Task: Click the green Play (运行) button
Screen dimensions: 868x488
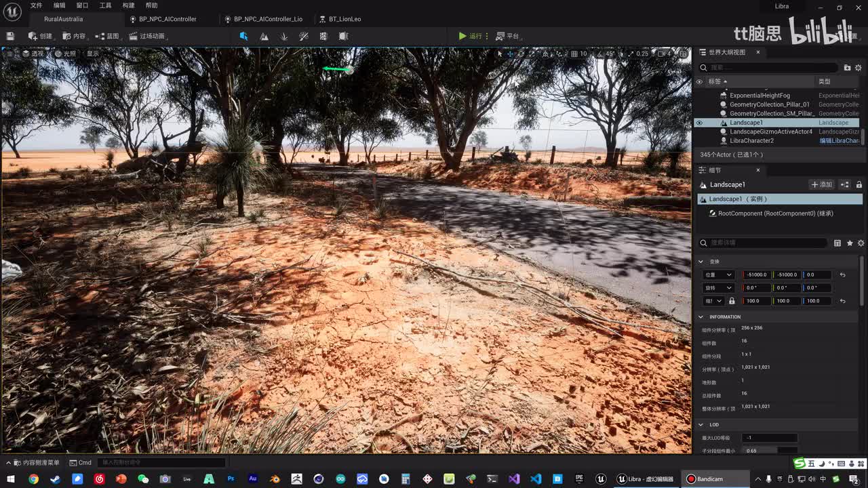Action: pyautogui.click(x=470, y=36)
